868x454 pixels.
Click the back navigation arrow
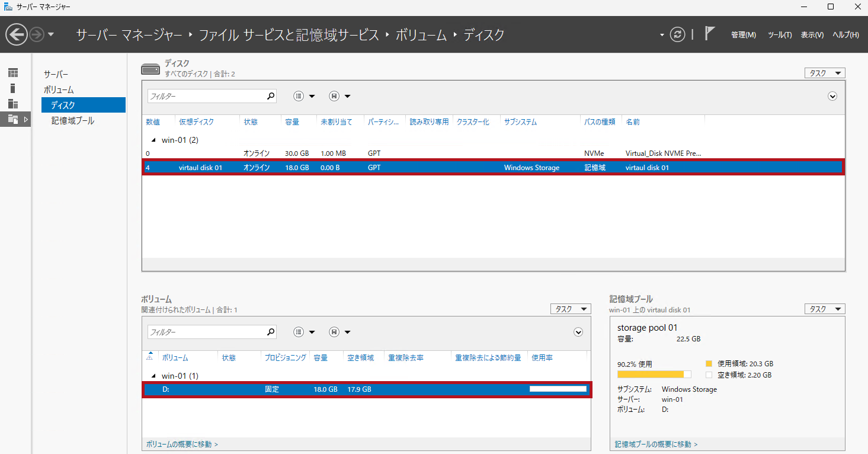tap(17, 34)
